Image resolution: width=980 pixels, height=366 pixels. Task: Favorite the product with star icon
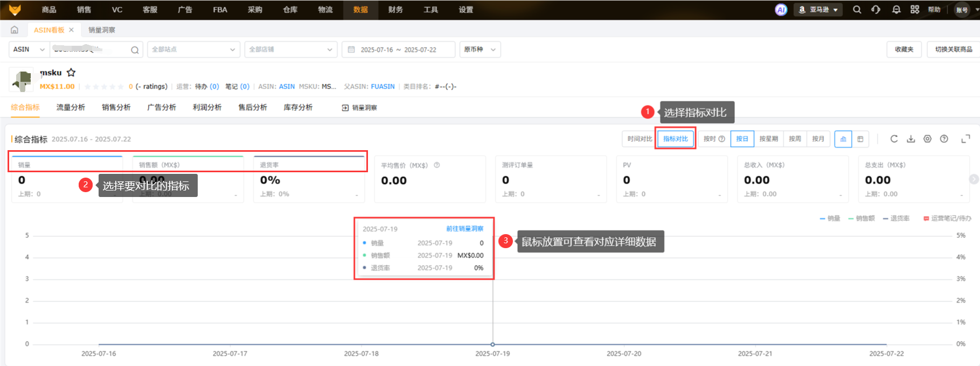tap(71, 73)
